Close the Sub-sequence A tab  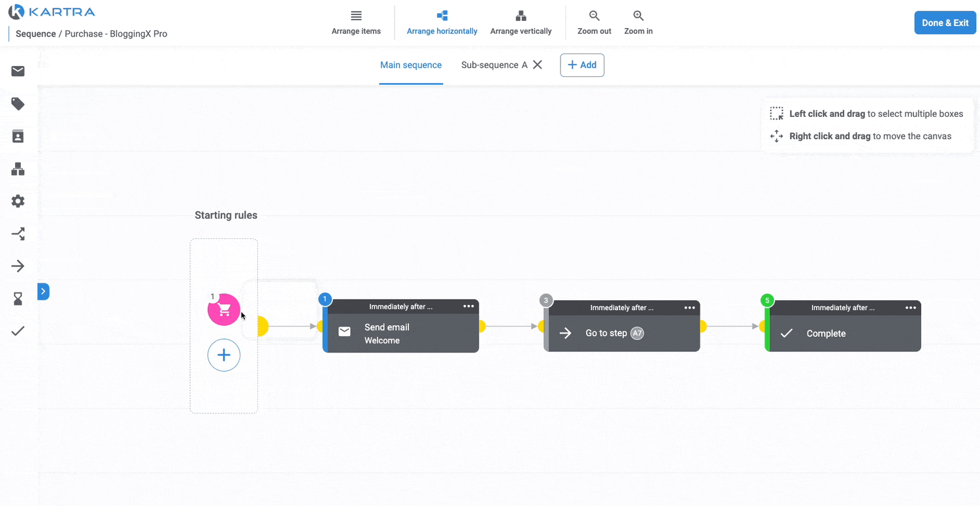(538, 65)
